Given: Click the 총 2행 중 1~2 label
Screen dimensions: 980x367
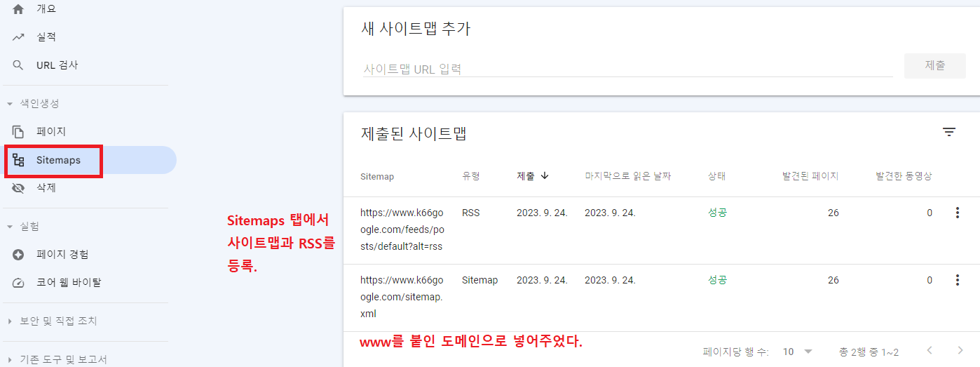Looking at the screenshot, I should coord(869,352).
